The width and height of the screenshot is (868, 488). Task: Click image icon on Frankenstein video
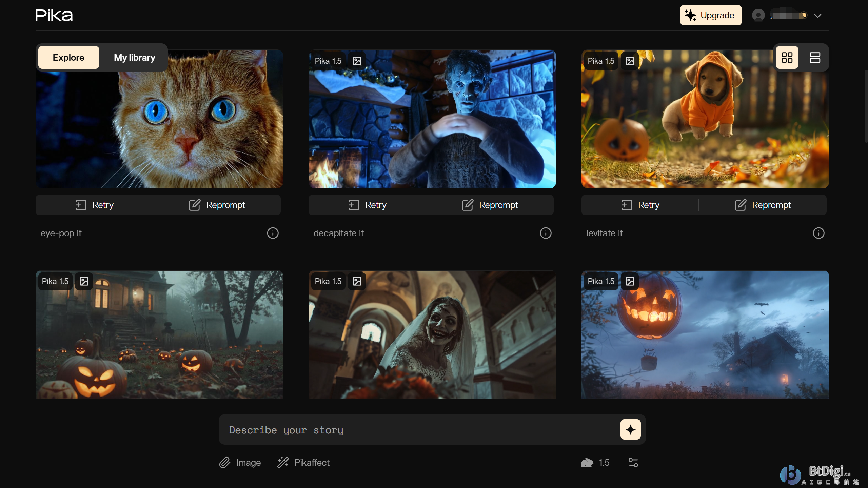(x=357, y=61)
